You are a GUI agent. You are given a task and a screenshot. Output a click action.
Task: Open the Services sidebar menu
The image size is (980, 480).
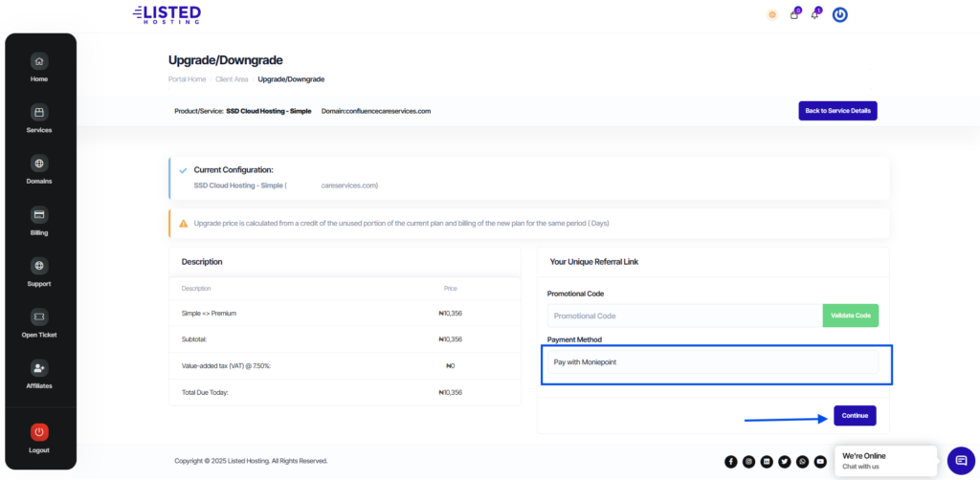coord(39,119)
